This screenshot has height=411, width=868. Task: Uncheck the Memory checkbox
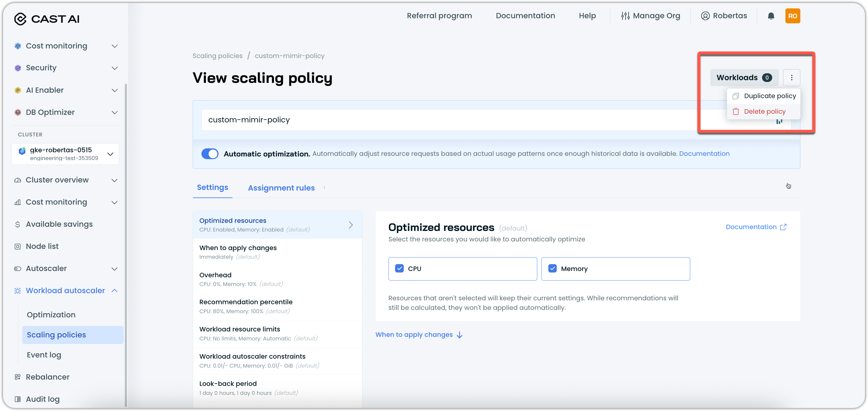tap(552, 269)
